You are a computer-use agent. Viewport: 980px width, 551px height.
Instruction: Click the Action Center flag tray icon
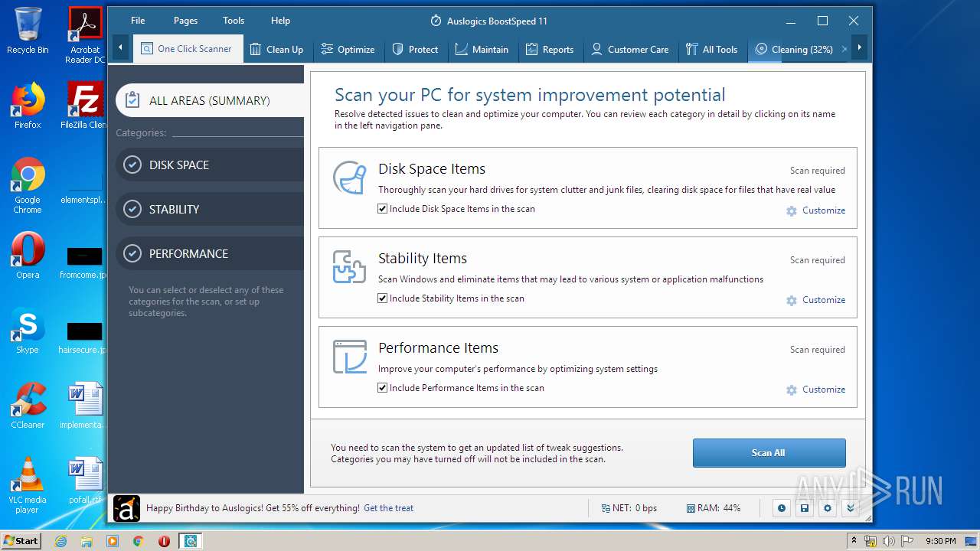tap(906, 541)
